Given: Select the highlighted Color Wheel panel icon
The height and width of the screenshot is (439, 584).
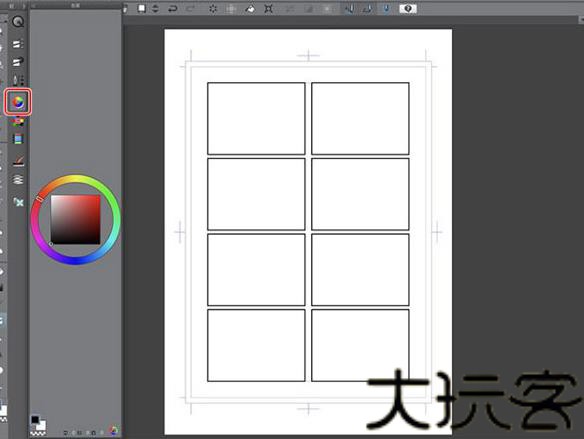Looking at the screenshot, I should coord(18,102).
